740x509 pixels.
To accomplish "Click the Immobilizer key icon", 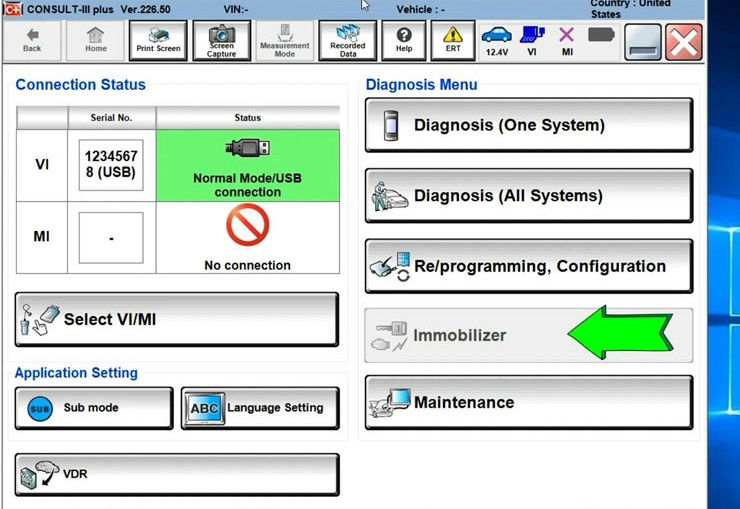I will pos(389,336).
